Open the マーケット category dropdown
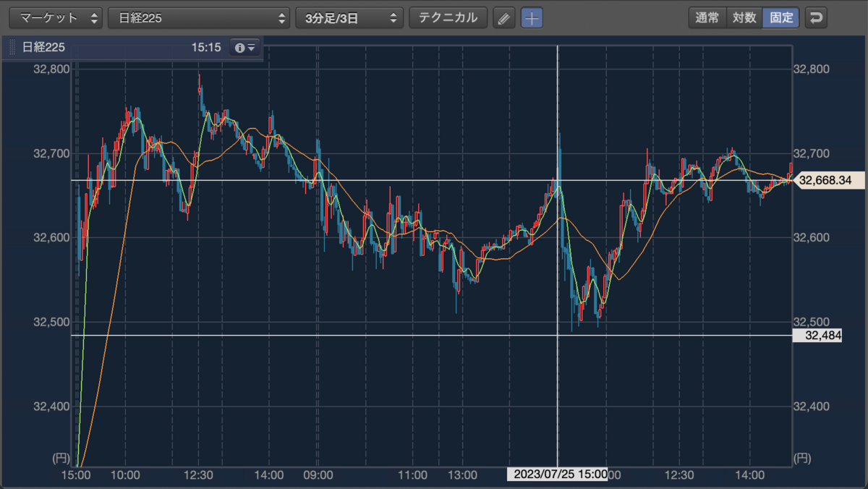Image resolution: width=868 pixels, height=489 pixels. point(56,18)
